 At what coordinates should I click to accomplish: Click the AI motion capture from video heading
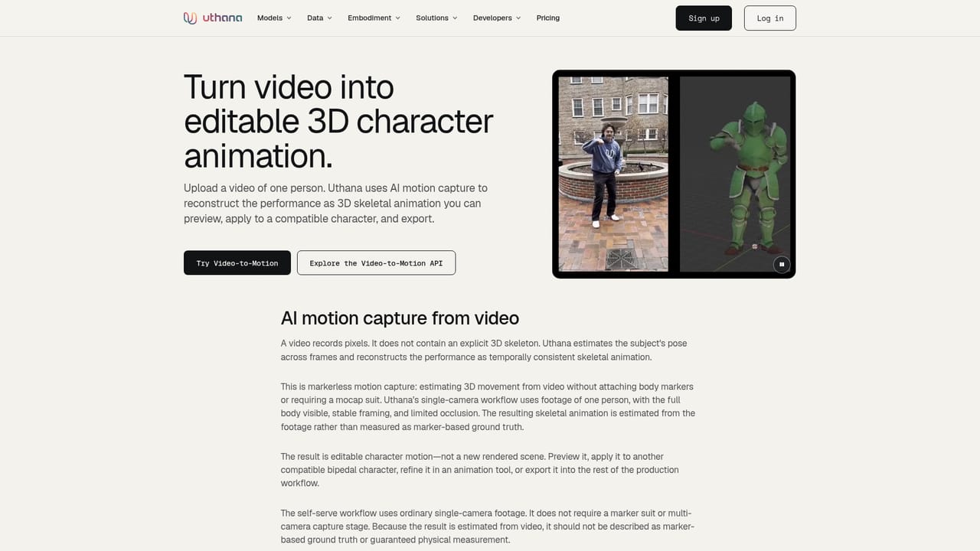pos(400,318)
